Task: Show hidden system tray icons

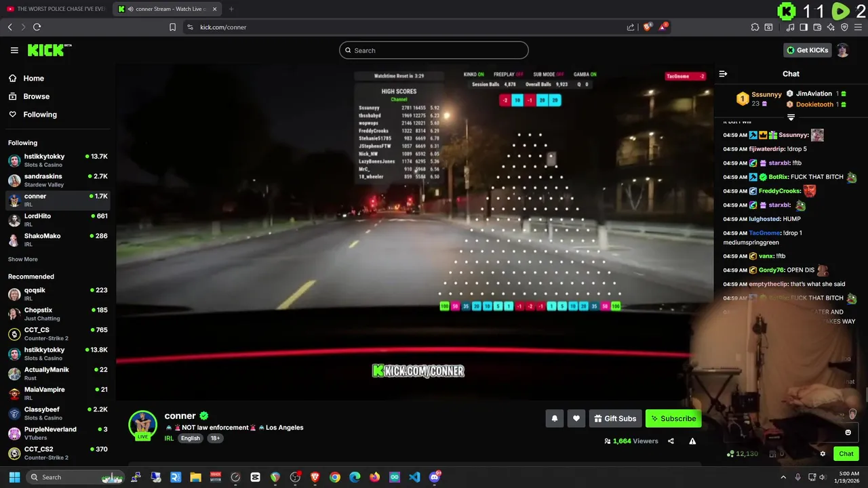Action: [x=783, y=477]
